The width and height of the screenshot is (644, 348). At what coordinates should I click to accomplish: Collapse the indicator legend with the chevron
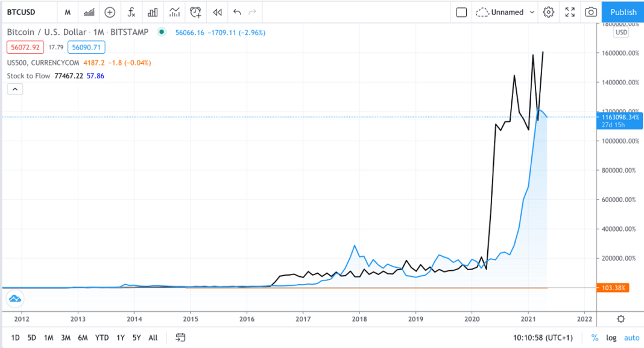pos(15,89)
